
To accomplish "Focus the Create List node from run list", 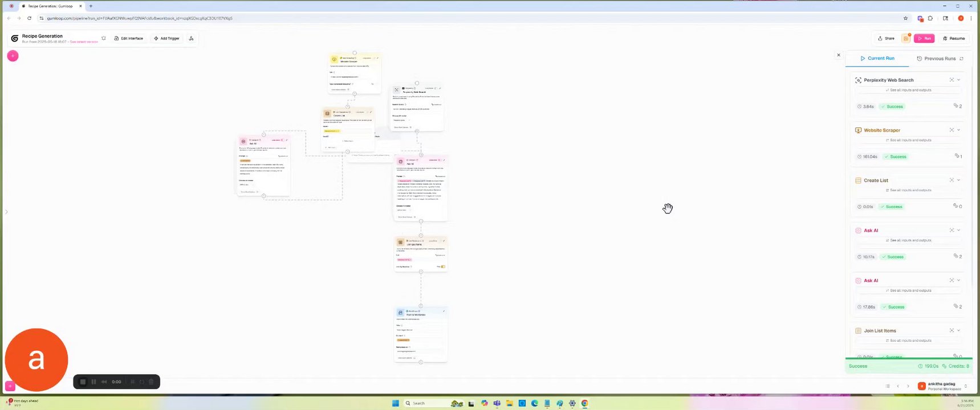I will coord(951,180).
